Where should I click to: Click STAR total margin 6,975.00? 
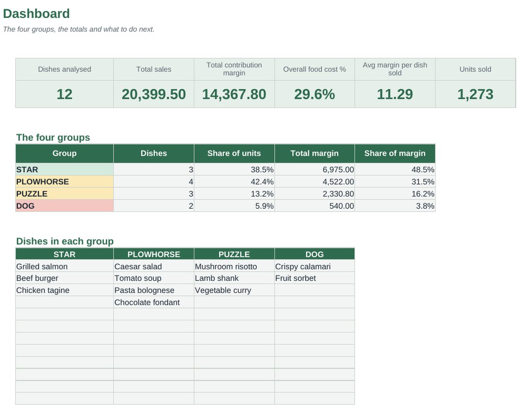314,169
